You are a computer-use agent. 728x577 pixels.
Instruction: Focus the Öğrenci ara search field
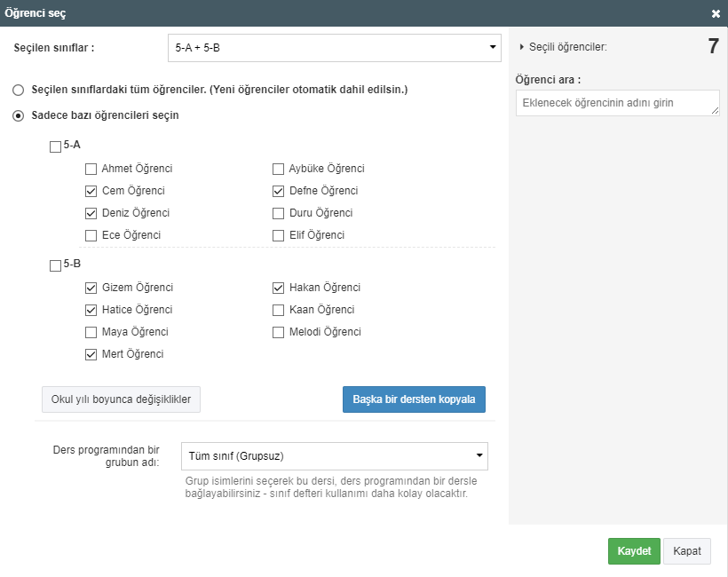(617, 103)
